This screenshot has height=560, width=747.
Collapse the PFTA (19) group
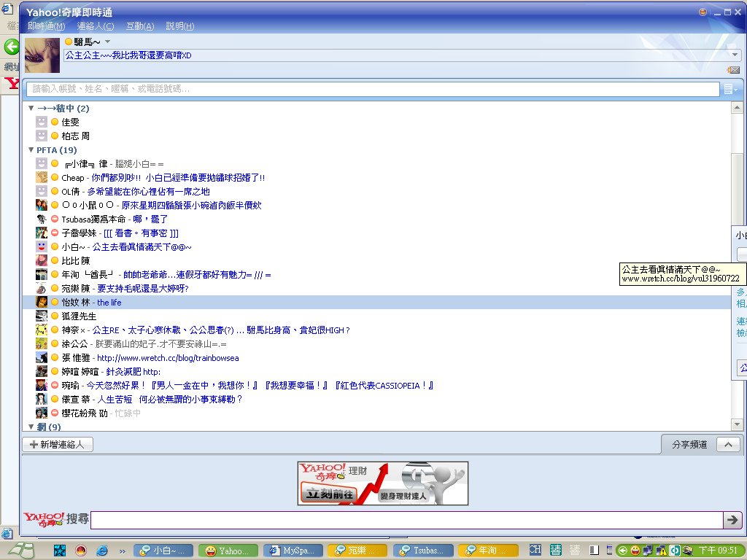31,150
